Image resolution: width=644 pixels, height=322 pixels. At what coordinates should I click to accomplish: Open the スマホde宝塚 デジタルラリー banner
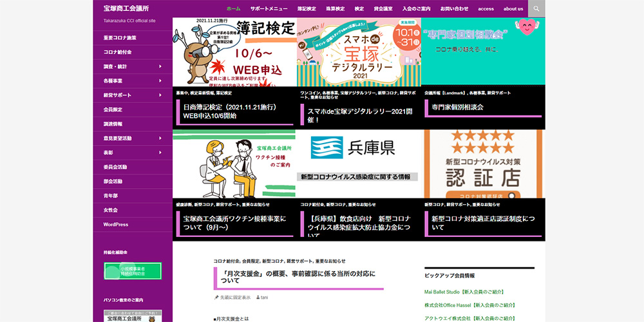click(x=358, y=52)
